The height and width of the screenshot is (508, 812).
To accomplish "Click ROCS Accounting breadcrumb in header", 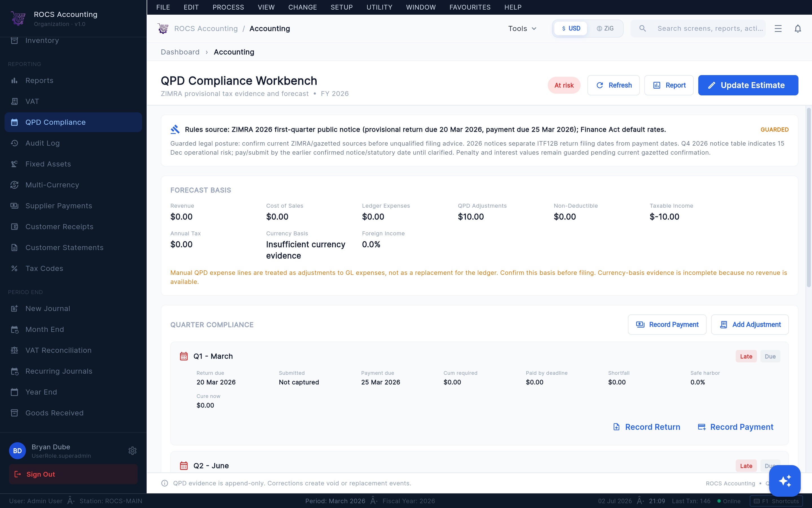I will [206, 29].
